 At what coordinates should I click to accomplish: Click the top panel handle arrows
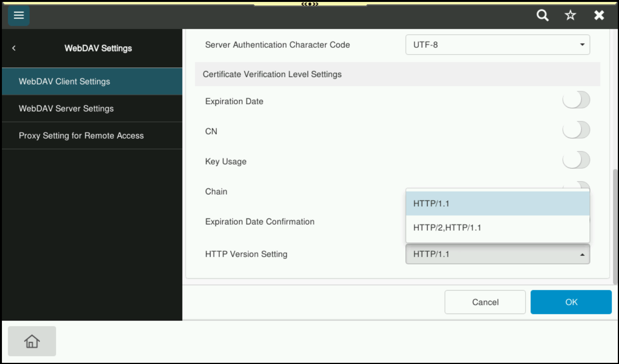pyautogui.click(x=310, y=4)
